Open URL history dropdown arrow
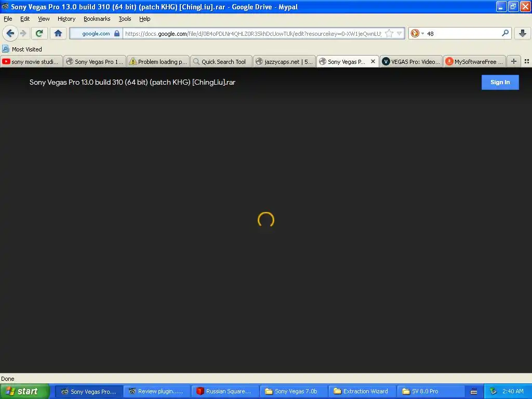The image size is (532, 399). point(400,33)
